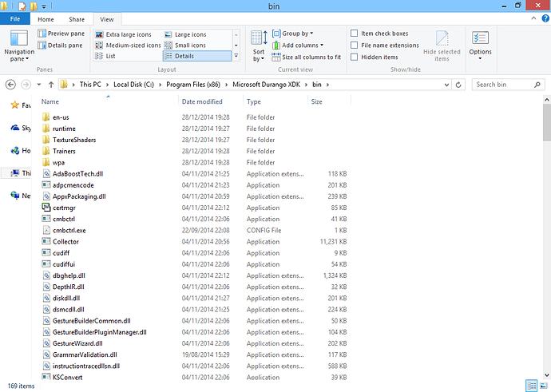Screen dimensions: 551x392
Task: Open the File menu tab
Action: pos(15,18)
